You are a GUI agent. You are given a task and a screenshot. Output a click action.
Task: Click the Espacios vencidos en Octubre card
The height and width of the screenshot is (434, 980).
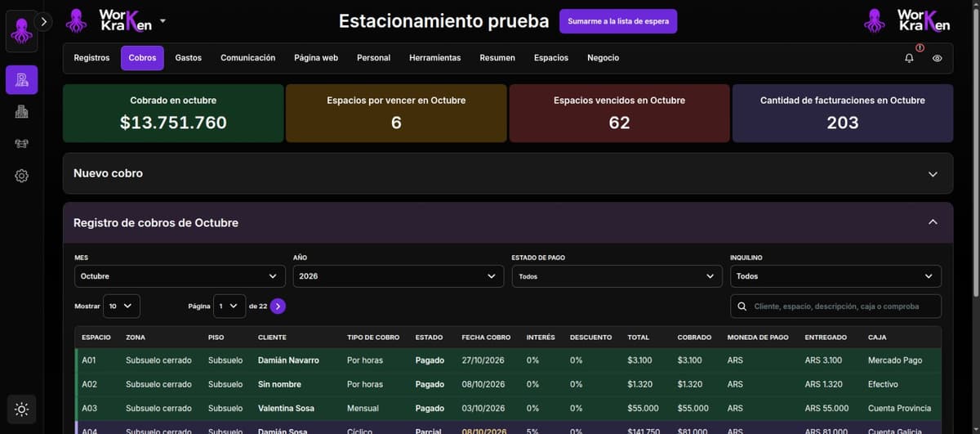pos(619,113)
